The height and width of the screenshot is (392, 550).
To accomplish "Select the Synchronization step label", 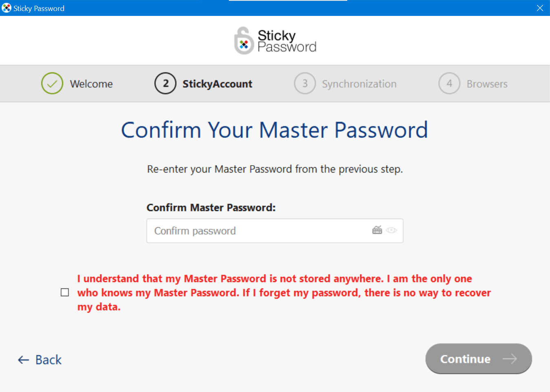I will point(359,84).
